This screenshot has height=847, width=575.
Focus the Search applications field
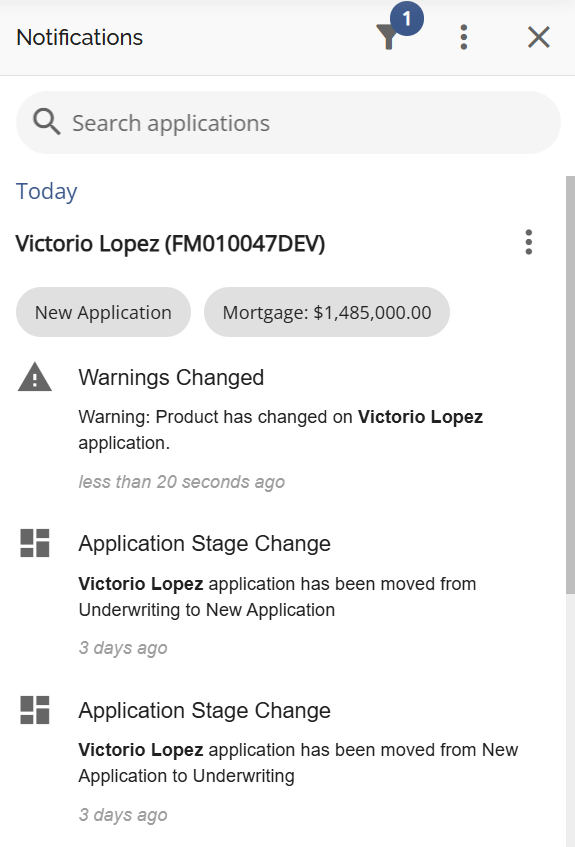tap(288, 123)
